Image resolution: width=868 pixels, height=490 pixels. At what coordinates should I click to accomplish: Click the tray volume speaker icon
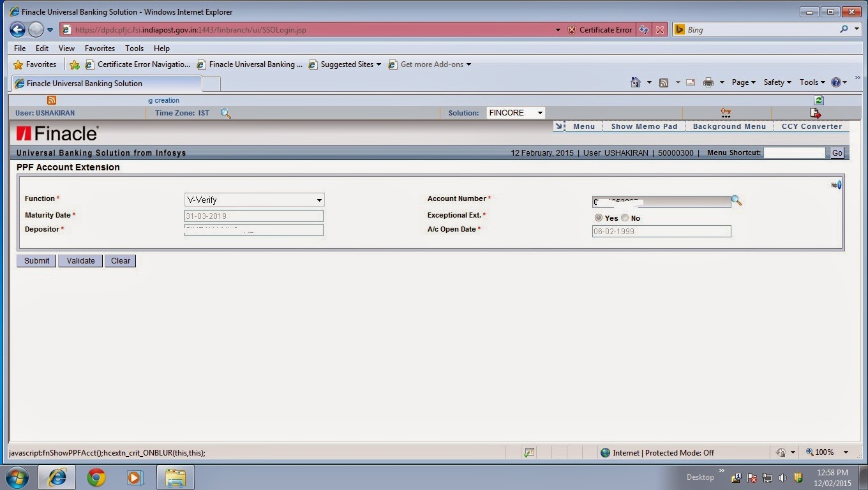[783, 477]
